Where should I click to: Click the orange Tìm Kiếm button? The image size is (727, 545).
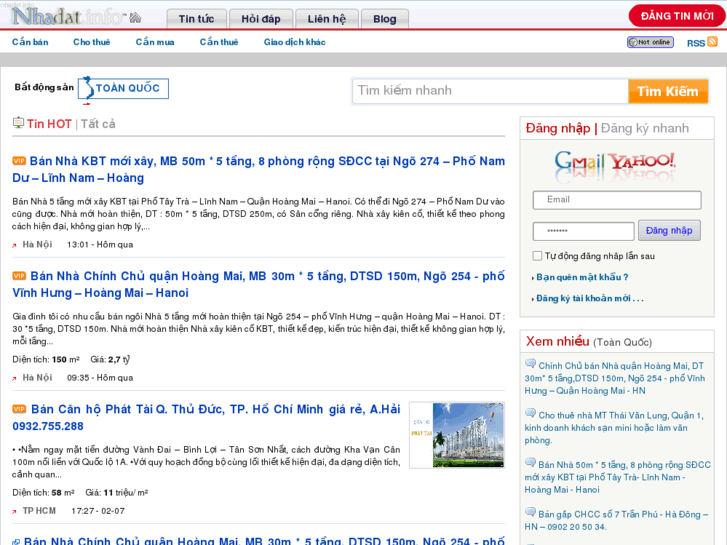(x=668, y=91)
